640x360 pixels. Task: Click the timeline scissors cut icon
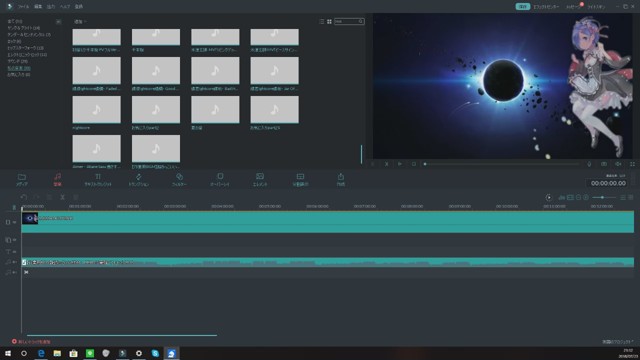click(x=62, y=197)
